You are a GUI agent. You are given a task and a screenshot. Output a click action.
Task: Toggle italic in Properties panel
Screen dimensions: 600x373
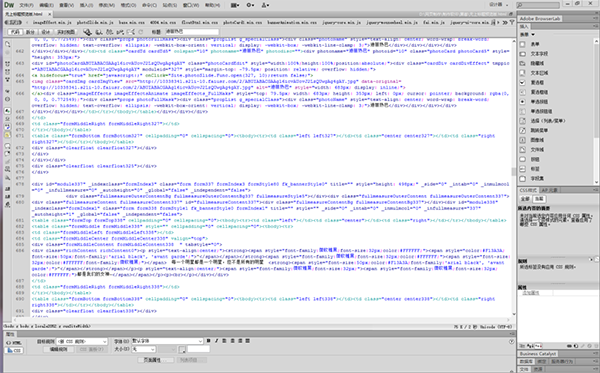click(x=217, y=341)
